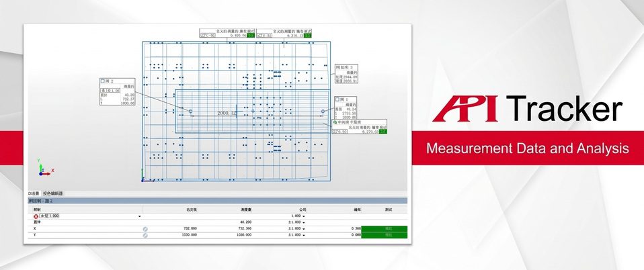Click the 偏差 column header
Image resolution: width=644 pixels, height=270 pixels.
tap(358, 210)
